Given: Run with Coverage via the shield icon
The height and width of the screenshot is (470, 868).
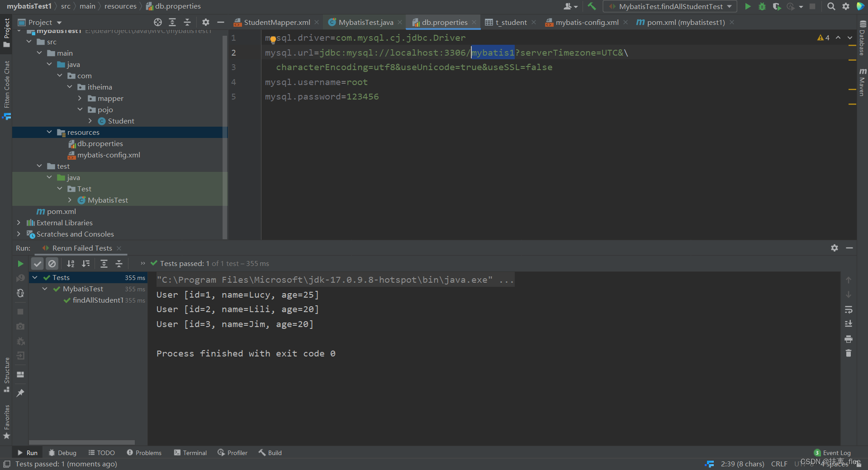Looking at the screenshot, I should point(777,6).
